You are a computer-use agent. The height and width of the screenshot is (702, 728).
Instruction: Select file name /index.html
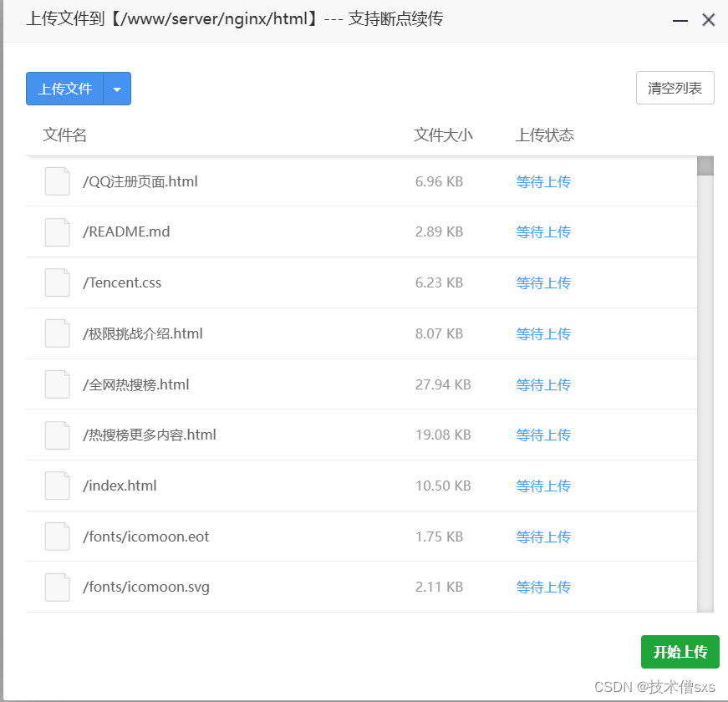(x=120, y=486)
